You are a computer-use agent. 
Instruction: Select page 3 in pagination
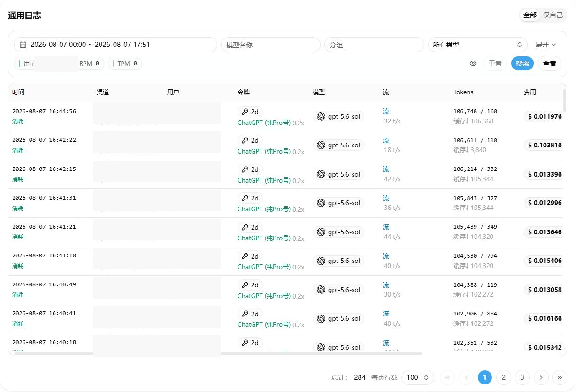(x=522, y=377)
